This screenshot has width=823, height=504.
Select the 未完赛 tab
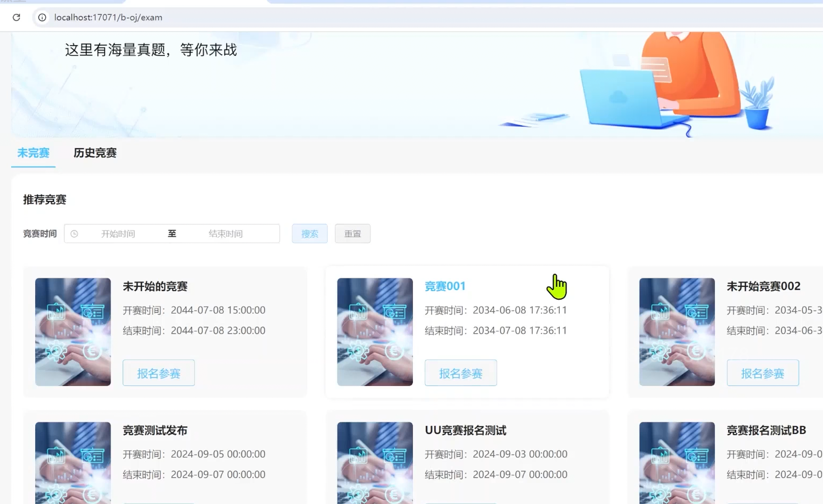click(33, 153)
